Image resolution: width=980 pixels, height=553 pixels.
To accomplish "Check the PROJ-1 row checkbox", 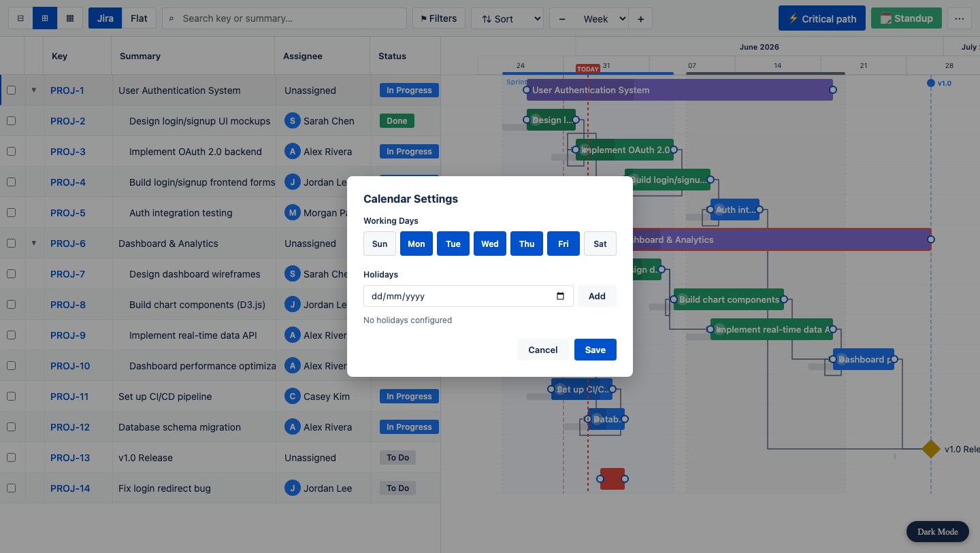I will pos(11,90).
